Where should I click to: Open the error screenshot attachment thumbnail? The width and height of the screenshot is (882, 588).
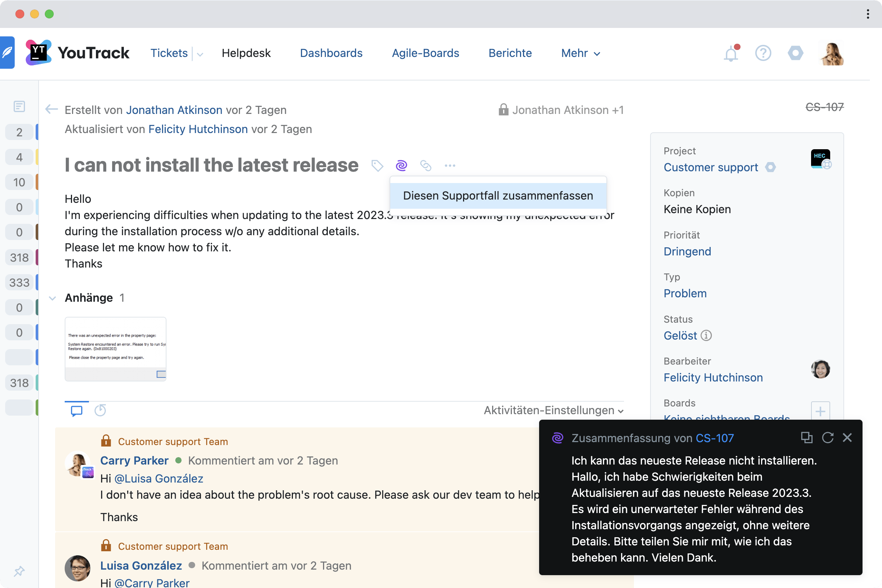[x=115, y=349]
